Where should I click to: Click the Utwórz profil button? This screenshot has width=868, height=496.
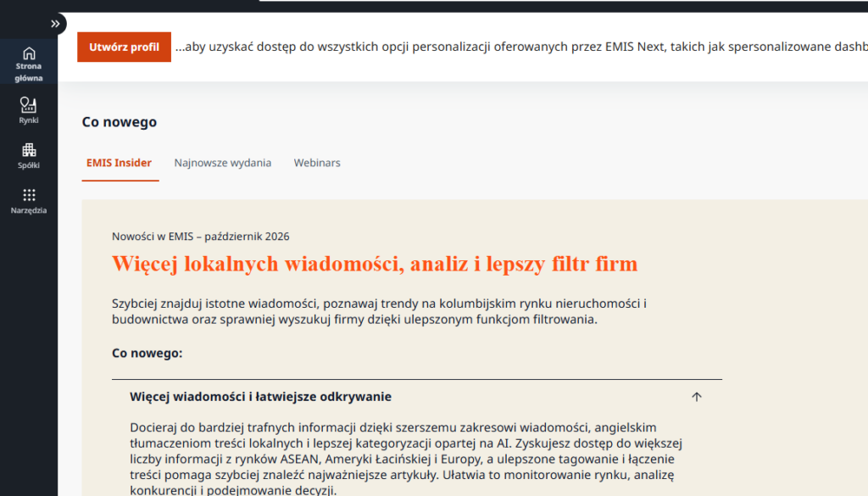click(x=124, y=47)
